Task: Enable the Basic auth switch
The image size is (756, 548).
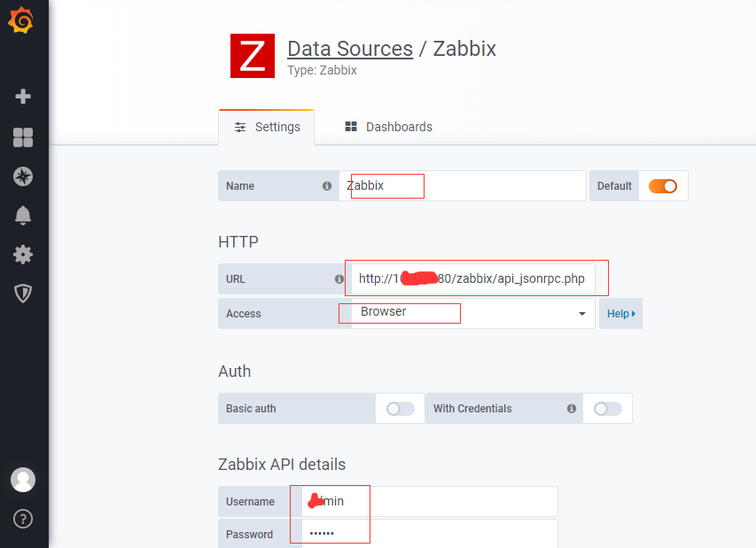Action: [401, 409]
